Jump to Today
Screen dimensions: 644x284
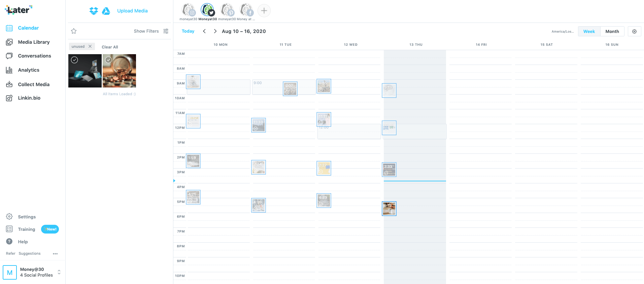[188, 31]
